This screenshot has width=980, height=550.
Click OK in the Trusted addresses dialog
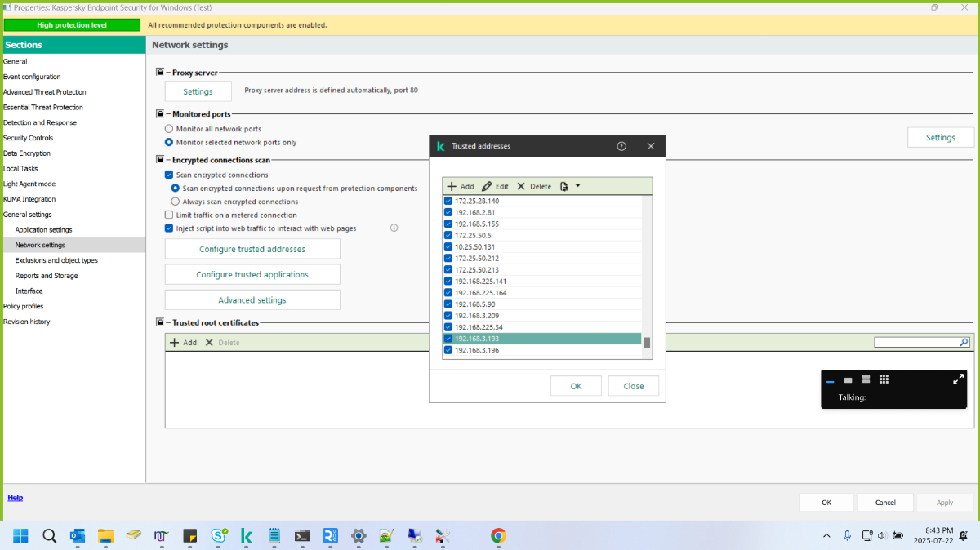point(576,386)
